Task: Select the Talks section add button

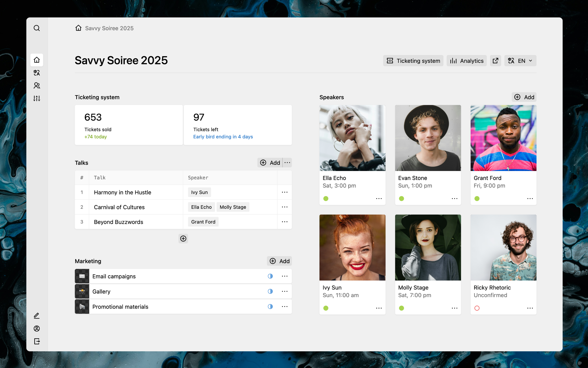Action: [270, 162]
